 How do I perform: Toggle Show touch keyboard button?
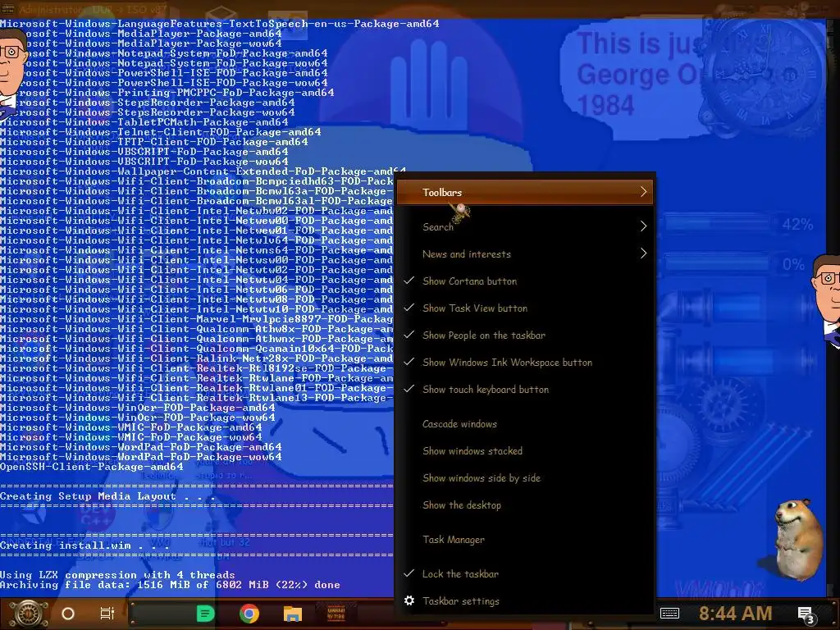click(x=525, y=390)
